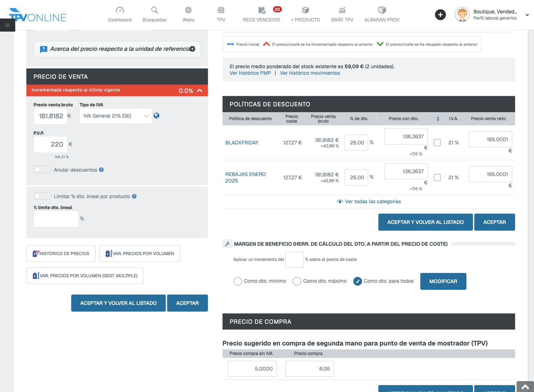The image size is (534, 392).
Task: Click the black plus circle button
Action: pyautogui.click(x=440, y=15)
